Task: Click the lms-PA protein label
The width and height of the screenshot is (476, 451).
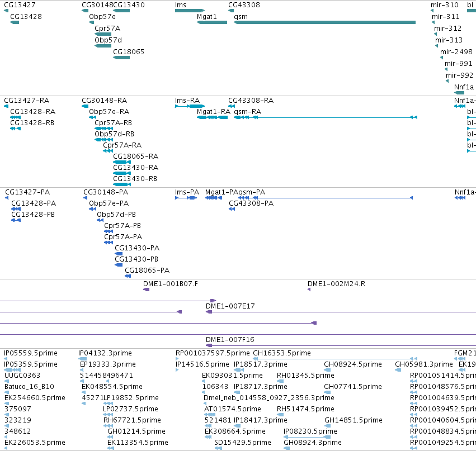Action: (187, 192)
